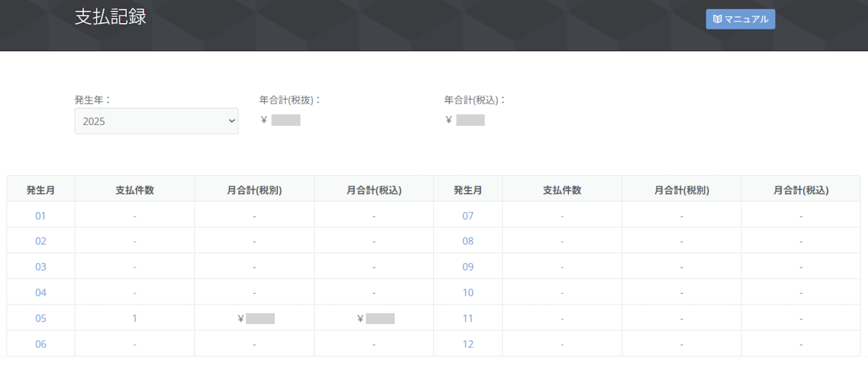Open month 03 payment records
Viewport: 868px width, 378px height.
coord(40,267)
